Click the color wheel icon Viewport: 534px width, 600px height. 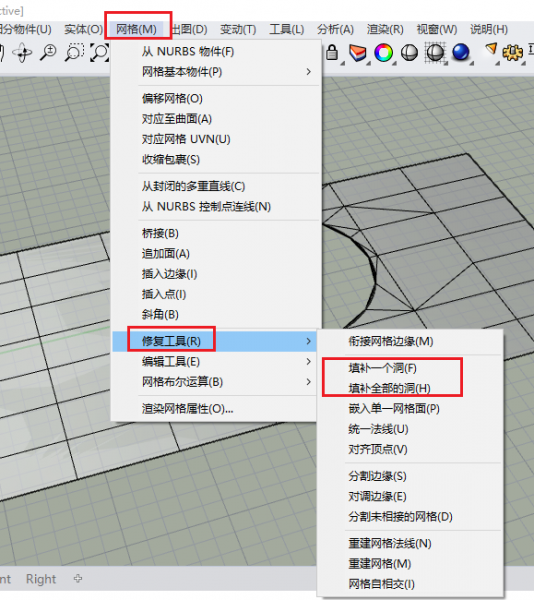[x=384, y=52]
